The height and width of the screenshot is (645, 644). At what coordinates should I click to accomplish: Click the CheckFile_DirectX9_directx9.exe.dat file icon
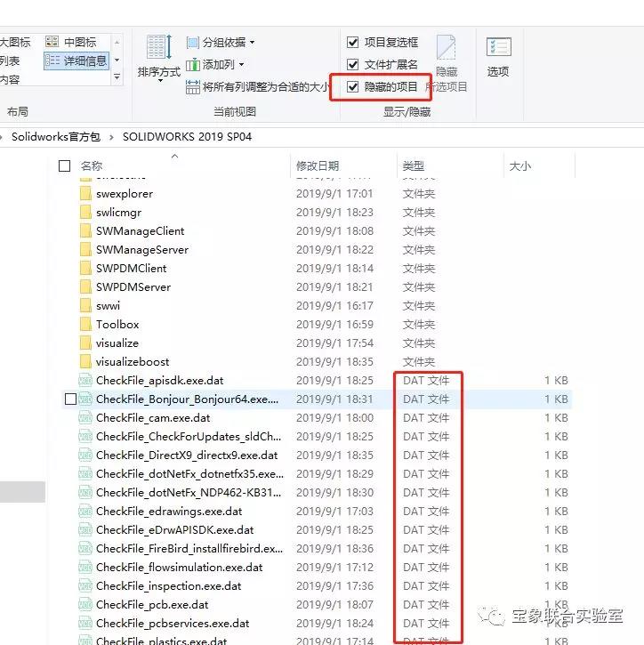pyautogui.click(x=85, y=455)
